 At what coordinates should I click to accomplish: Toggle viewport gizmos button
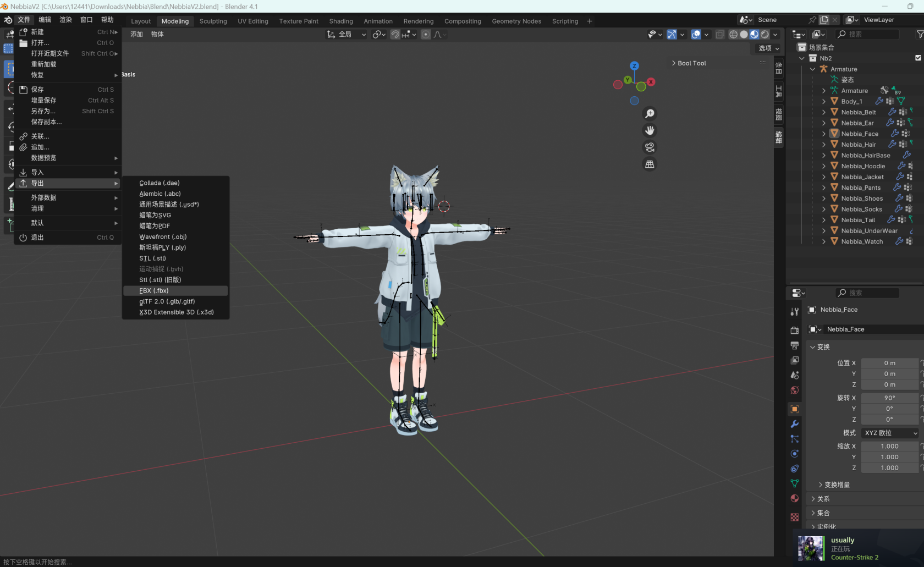pyautogui.click(x=672, y=34)
